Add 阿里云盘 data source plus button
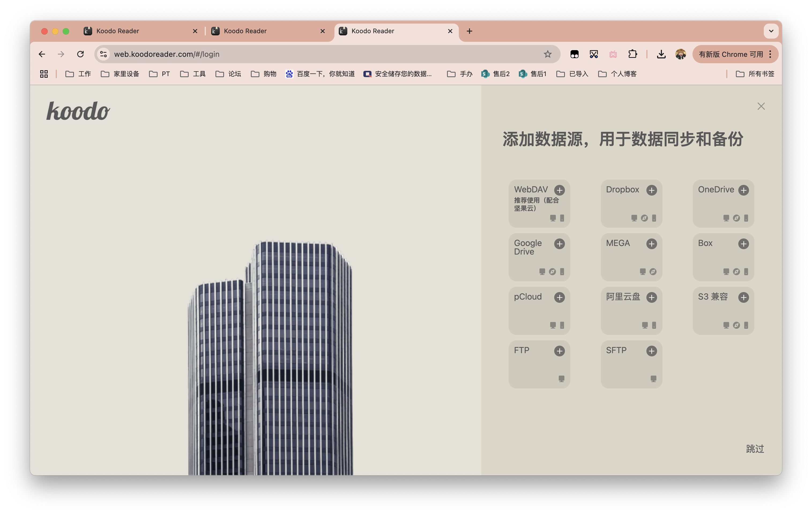This screenshot has height=515, width=812. [x=651, y=297]
